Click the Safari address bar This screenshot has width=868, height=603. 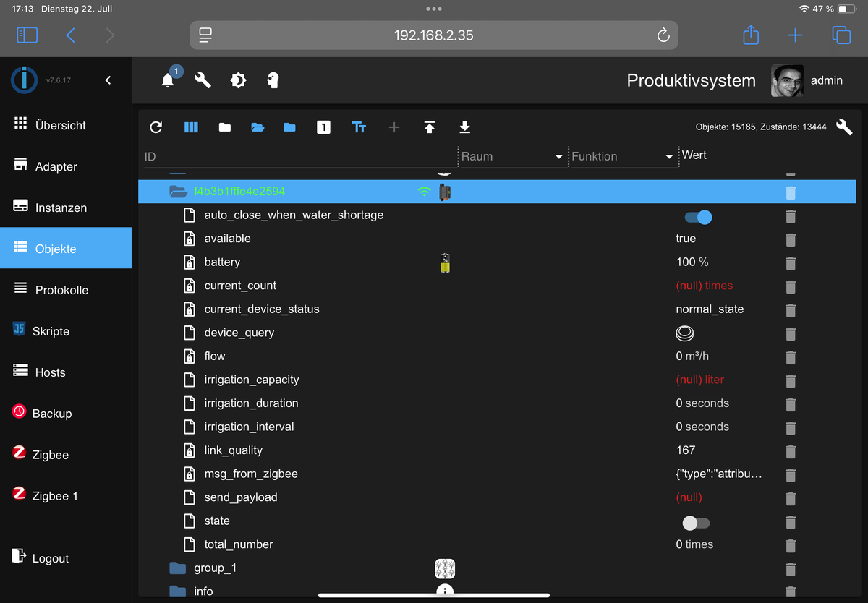click(x=434, y=35)
